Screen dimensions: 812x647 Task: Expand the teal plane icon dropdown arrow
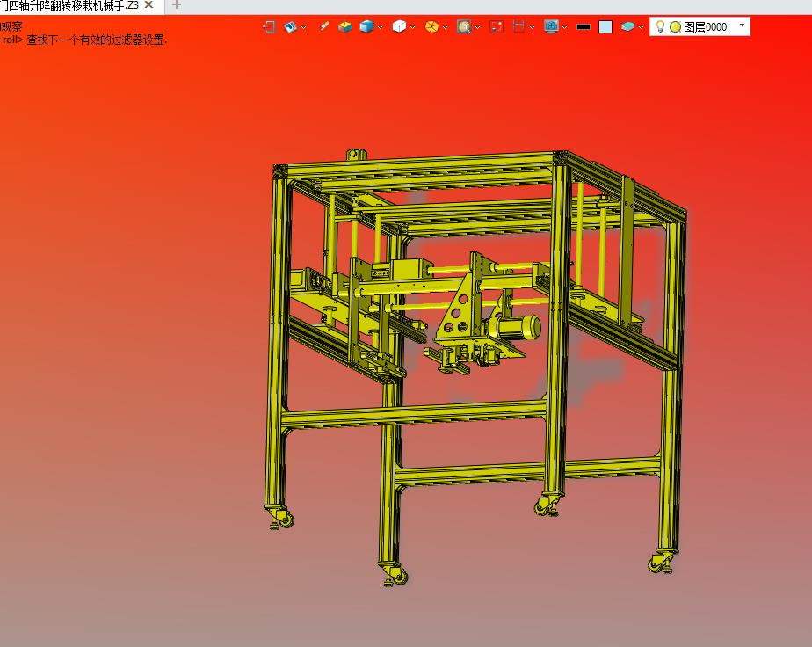[x=641, y=27]
